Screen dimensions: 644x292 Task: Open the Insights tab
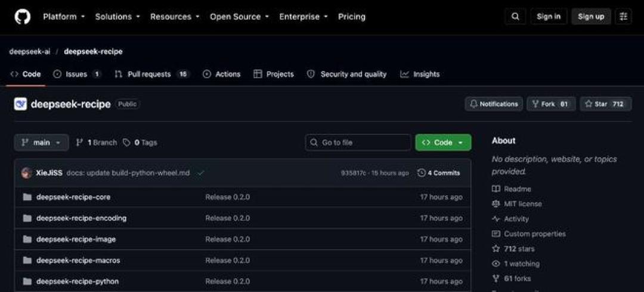pyautogui.click(x=420, y=75)
